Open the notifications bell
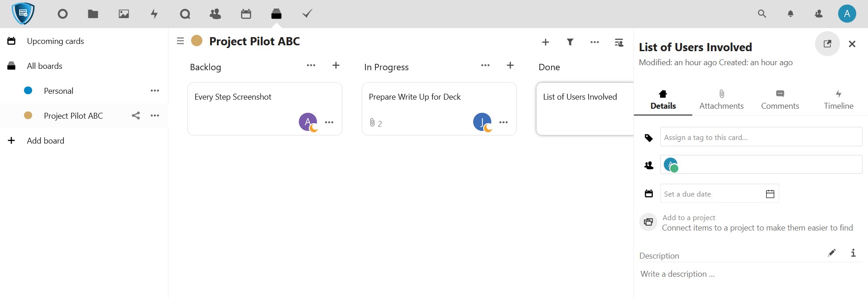The height and width of the screenshot is (298, 868). click(x=791, y=14)
